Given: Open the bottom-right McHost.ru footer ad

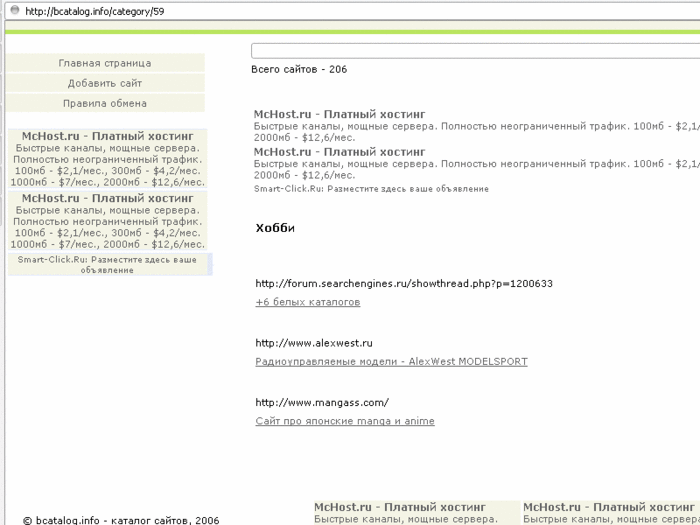Looking at the screenshot, I should pos(611,512).
